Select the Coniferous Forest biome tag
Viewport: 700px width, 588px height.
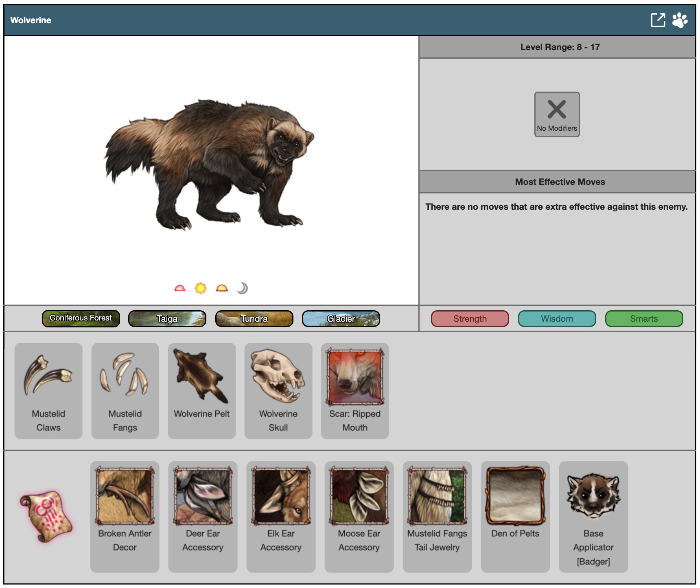coord(81,318)
